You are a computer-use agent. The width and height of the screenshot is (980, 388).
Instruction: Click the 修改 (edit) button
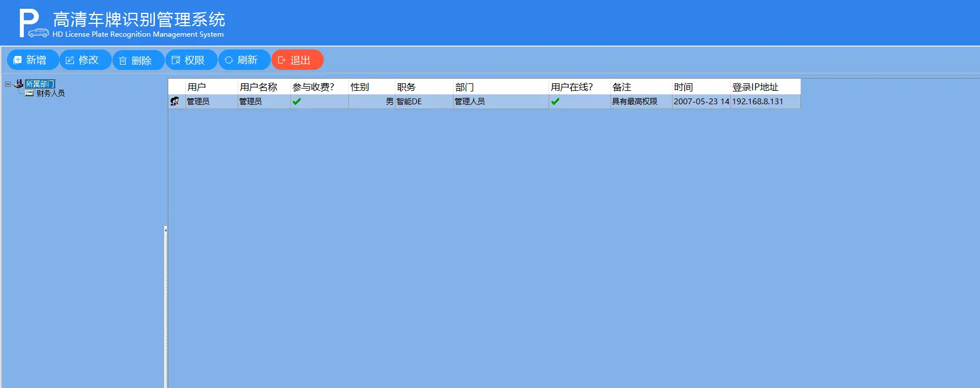85,60
